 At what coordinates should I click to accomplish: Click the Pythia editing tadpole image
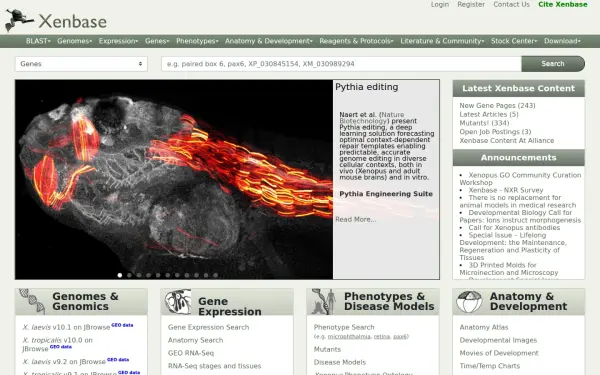pos(174,179)
